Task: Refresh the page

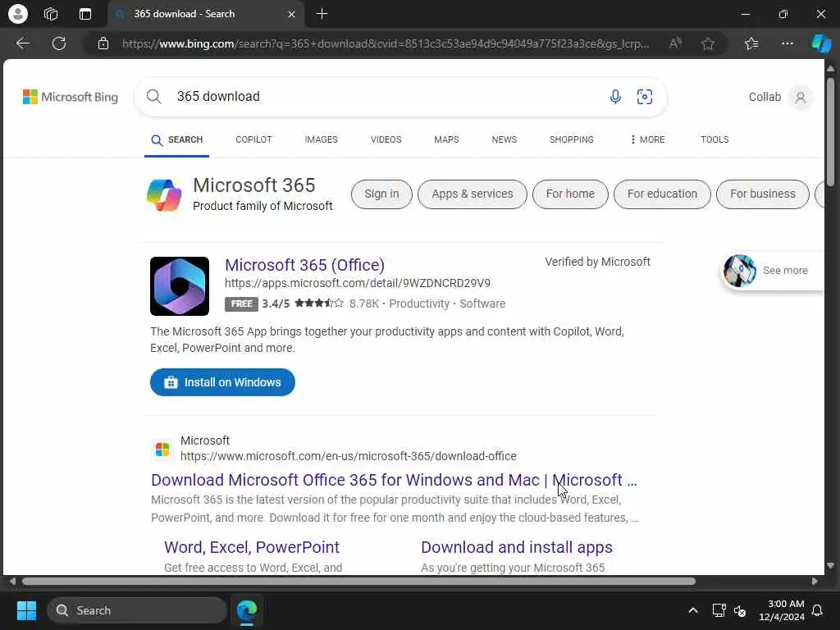Action: click(59, 43)
